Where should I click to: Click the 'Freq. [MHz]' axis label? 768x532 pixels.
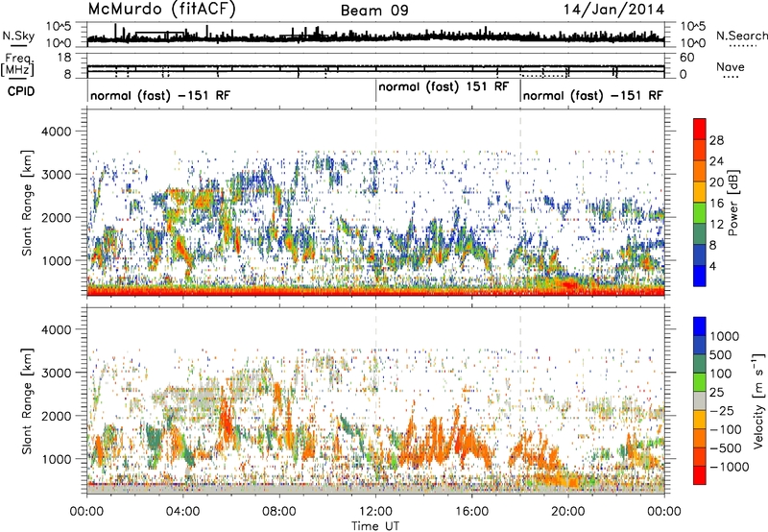[x=18, y=65]
